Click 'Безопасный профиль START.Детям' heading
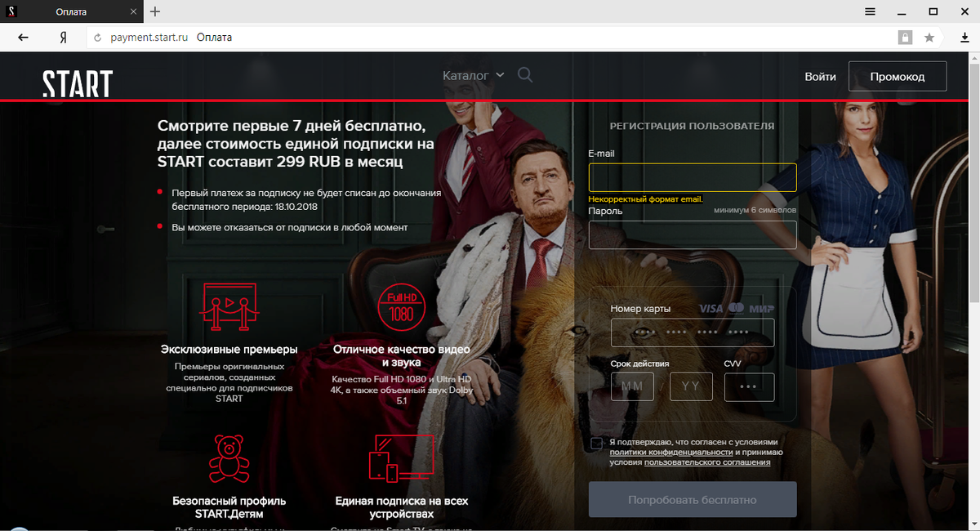The height and width of the screenshot is (531, 980). pyautogui.click(x=229, y=507)
